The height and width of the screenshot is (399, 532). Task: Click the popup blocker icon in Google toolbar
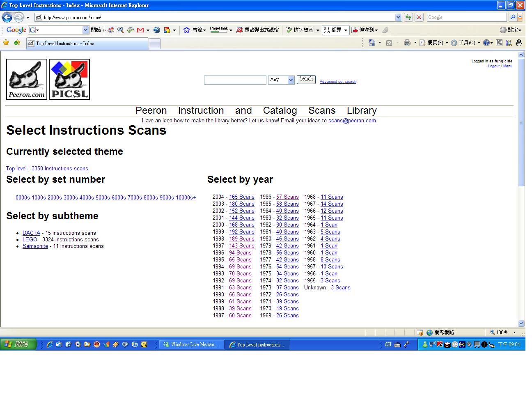click(240, 30)
